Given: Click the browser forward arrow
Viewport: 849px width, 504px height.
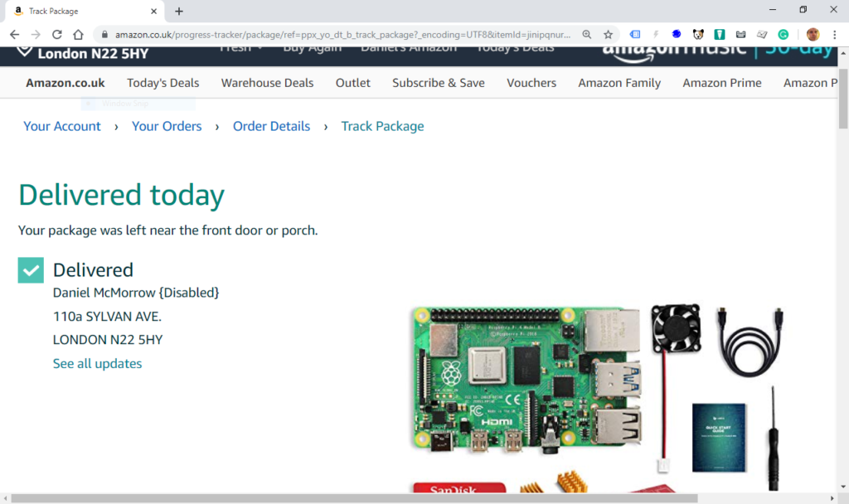Looking at the screenshot, I should (36, 35).
